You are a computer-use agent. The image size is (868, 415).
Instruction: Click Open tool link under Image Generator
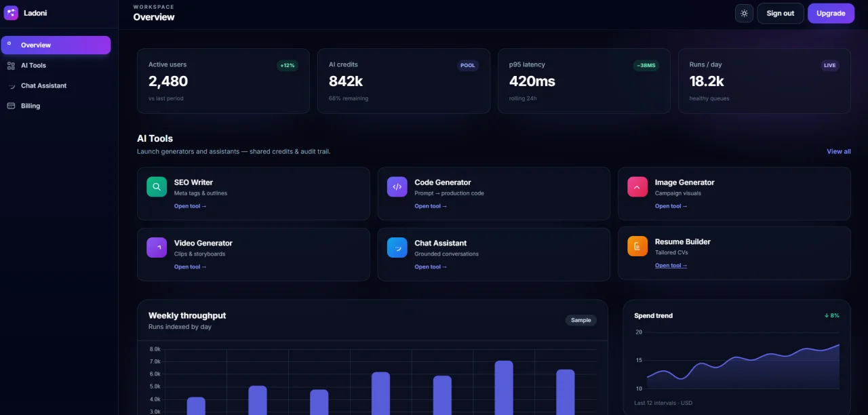click(671, 206)
